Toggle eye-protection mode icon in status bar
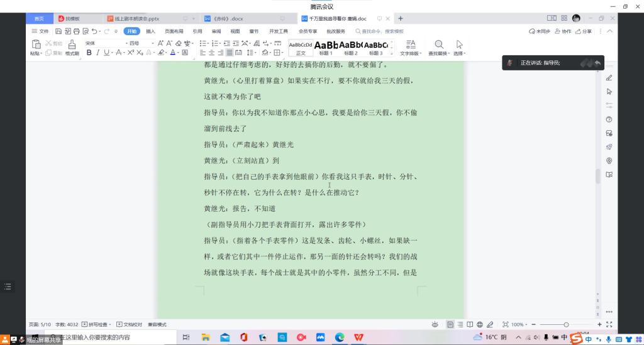Viewport: 644px width, 345px height. (x=435, y=324)
